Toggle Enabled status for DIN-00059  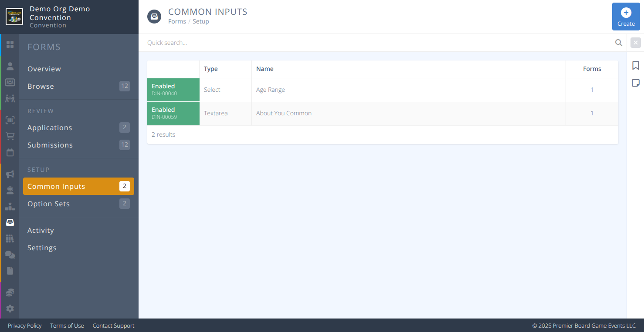pyautogui.click(x=173, y=113)
